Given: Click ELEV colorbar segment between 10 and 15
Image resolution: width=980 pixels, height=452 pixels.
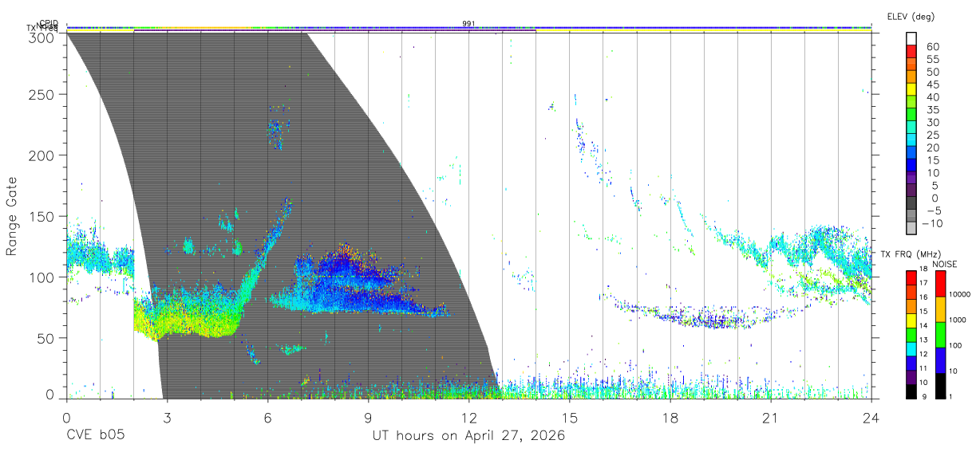Looking at the screenshot, I should (x=911, y=166).
